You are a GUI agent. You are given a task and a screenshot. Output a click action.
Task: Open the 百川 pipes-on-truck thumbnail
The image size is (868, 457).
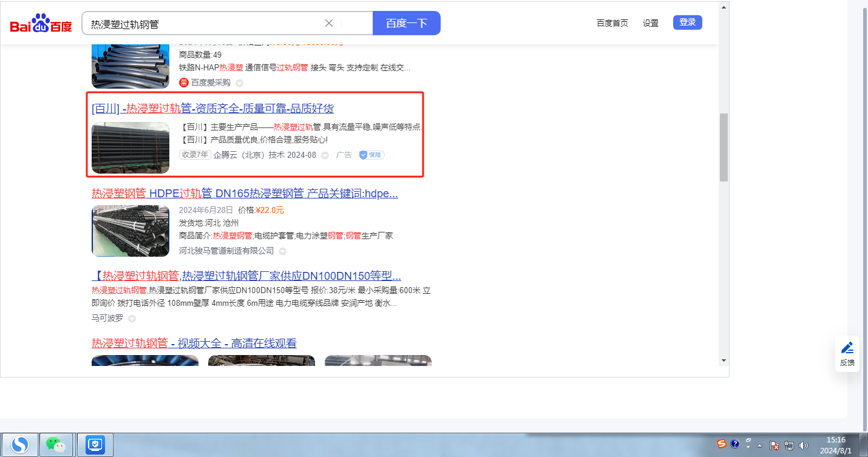131,147
